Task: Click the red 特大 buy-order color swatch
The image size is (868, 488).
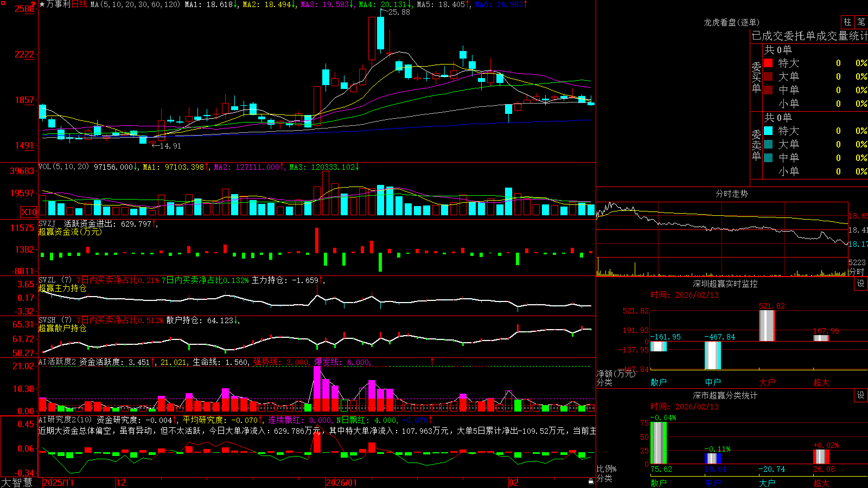Action: click(768, 63)
